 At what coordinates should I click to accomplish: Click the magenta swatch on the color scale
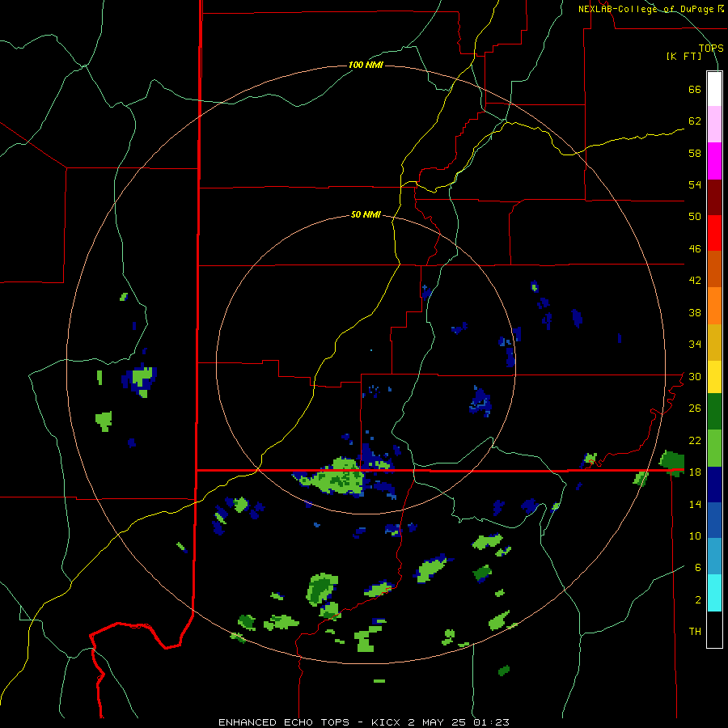click(x=714, y=161)
